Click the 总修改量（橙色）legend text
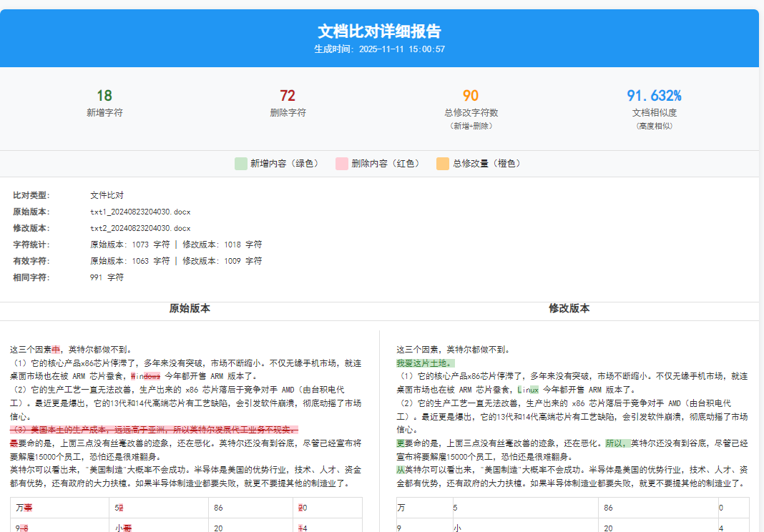 click(x=488, y=164)
